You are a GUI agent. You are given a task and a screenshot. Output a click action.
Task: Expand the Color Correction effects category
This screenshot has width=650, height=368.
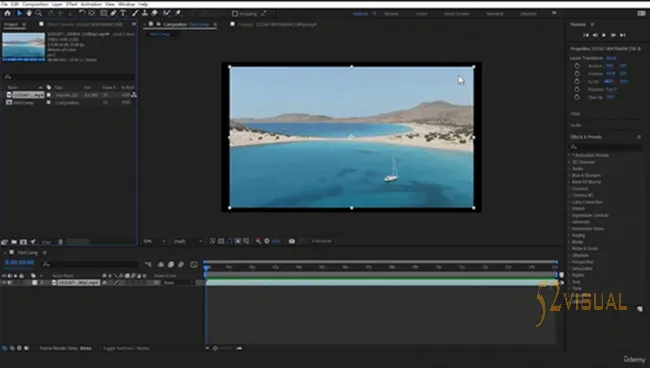pyautogui.click(x=570, y=202)
